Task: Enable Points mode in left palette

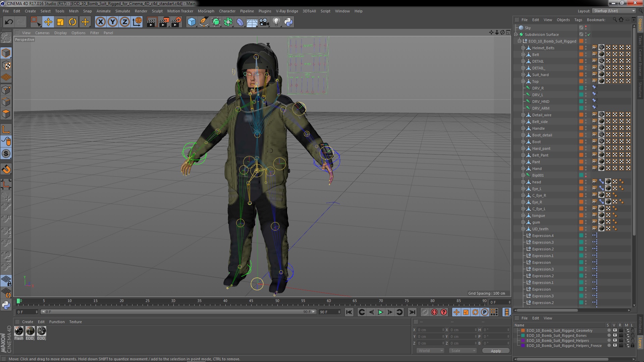Action: click(x=6, y=90)
